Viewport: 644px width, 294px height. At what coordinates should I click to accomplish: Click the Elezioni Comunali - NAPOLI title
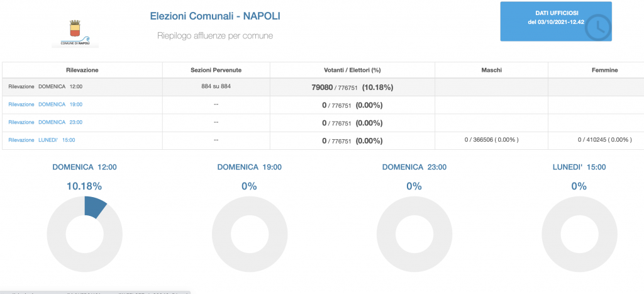coord(215,14)
